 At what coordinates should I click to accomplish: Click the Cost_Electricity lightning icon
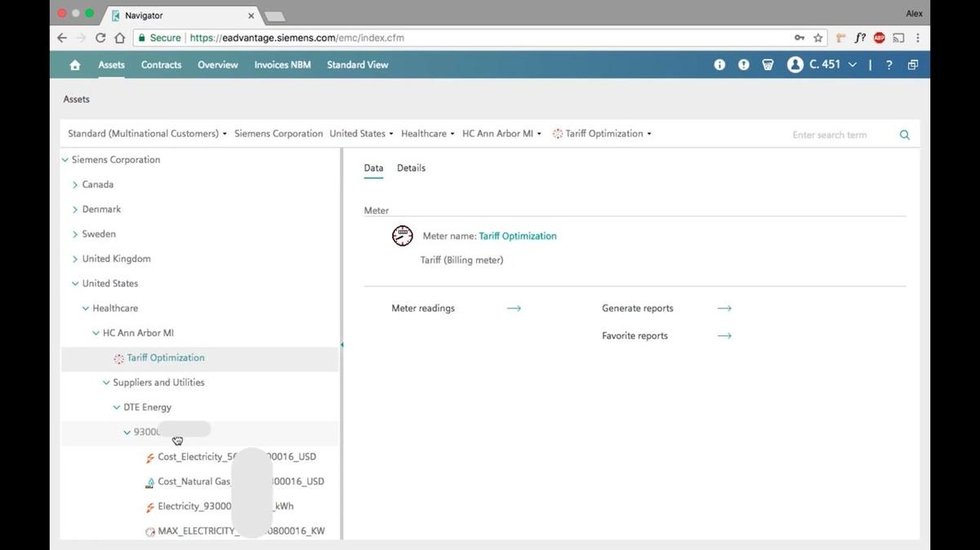(x=150, y=458)
